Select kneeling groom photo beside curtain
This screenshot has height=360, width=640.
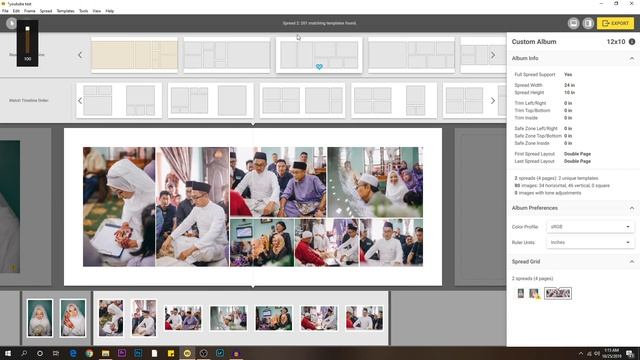pos(192,207)
